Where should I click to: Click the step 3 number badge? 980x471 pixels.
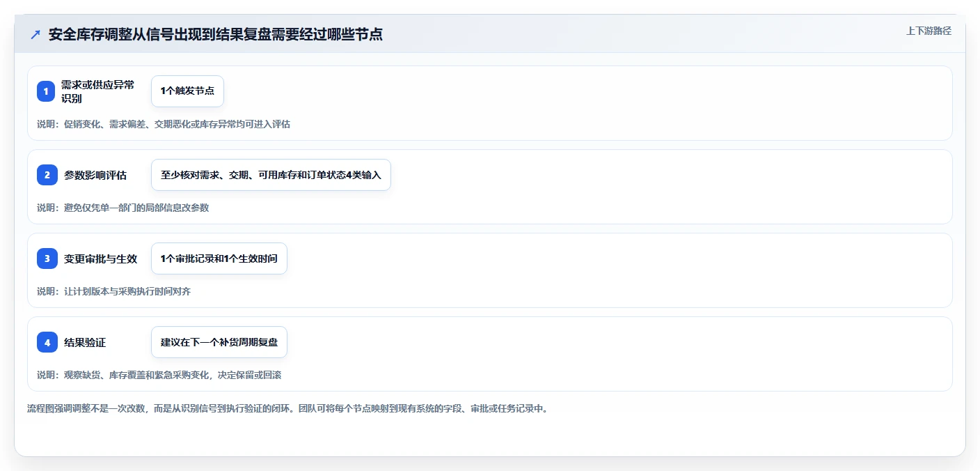[47, 258]
